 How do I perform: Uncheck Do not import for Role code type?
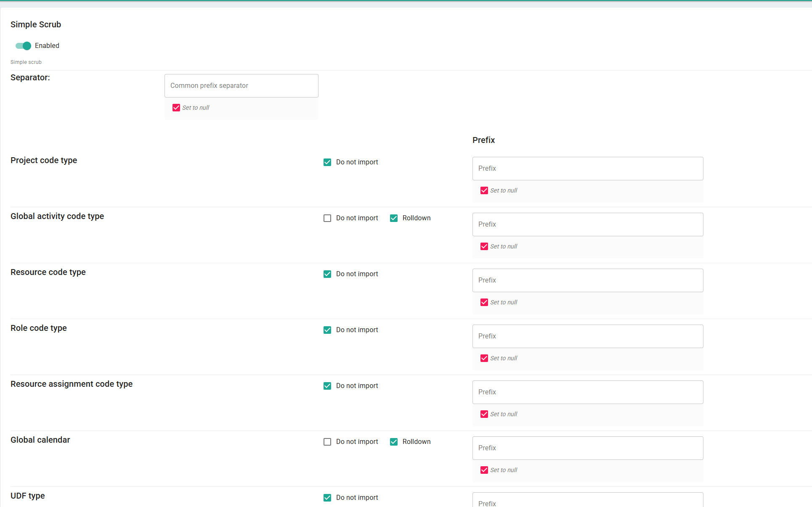point(327,330)
